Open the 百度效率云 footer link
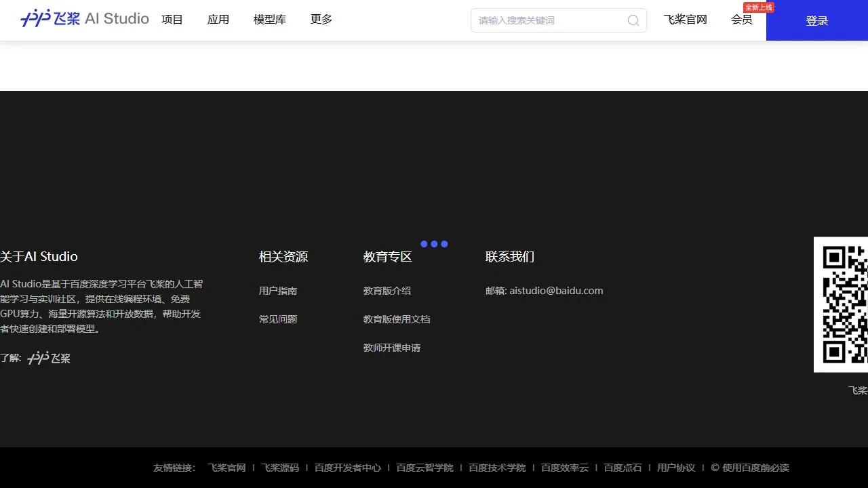868x488 pixels. tap(565, 468)
